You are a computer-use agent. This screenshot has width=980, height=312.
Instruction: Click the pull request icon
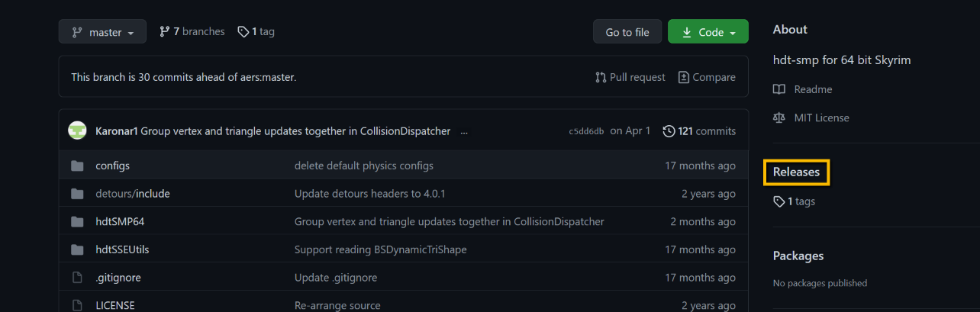coord(601,77)
